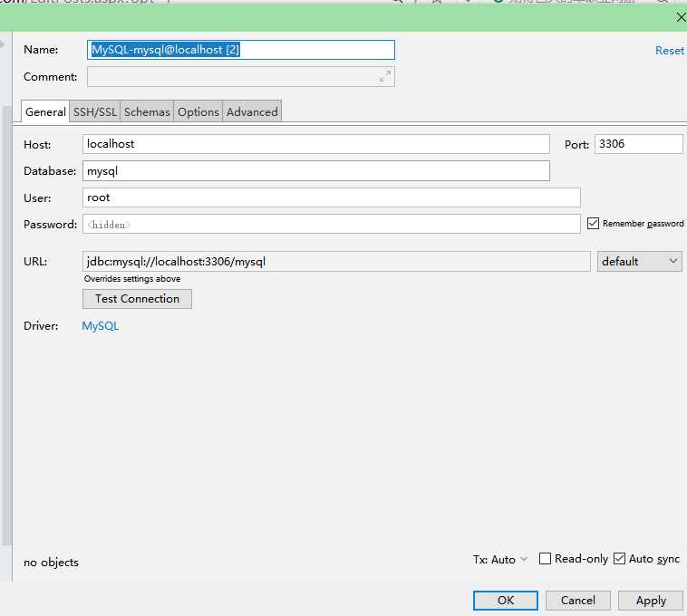Click the User field containing root
This screenshot has width=687, height=616.
pos(332,197)
